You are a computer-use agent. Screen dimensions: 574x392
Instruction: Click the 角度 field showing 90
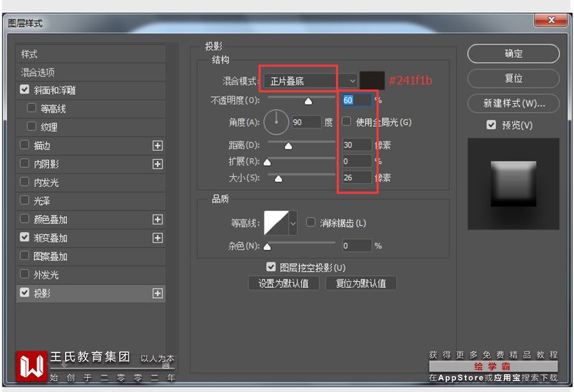306,122
